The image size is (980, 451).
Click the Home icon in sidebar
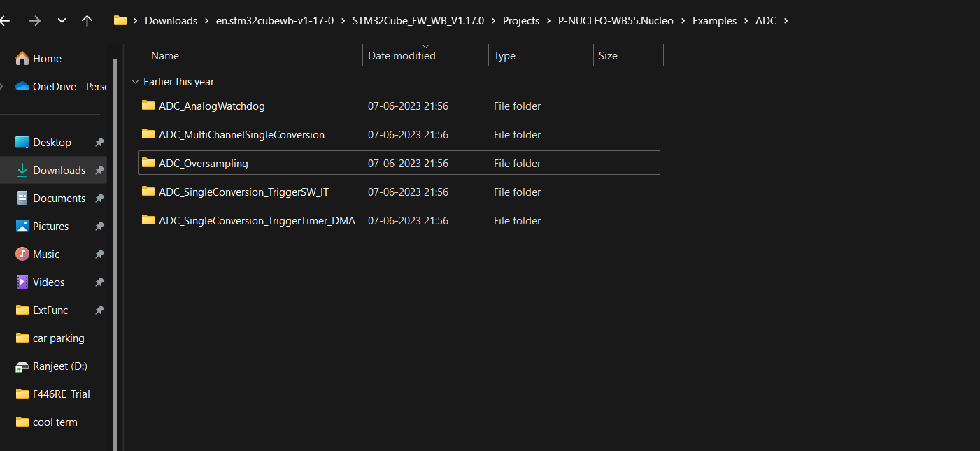[22, 59]
